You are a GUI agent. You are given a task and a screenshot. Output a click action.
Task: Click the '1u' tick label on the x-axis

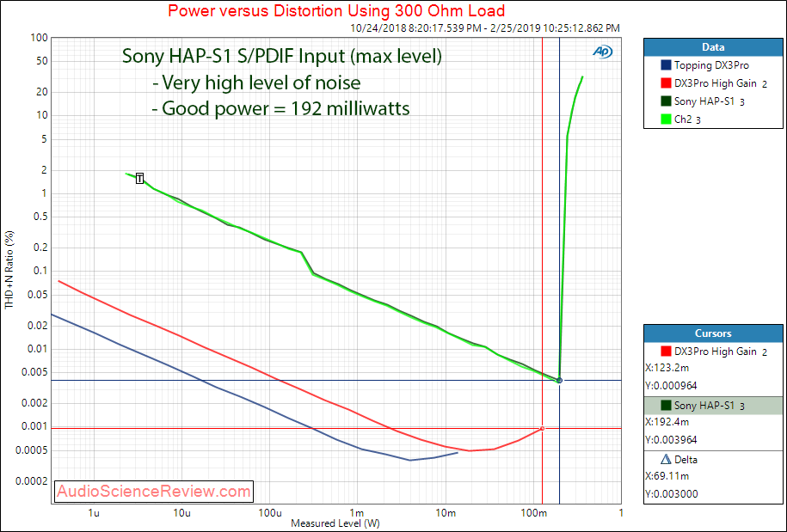(94, 513)
